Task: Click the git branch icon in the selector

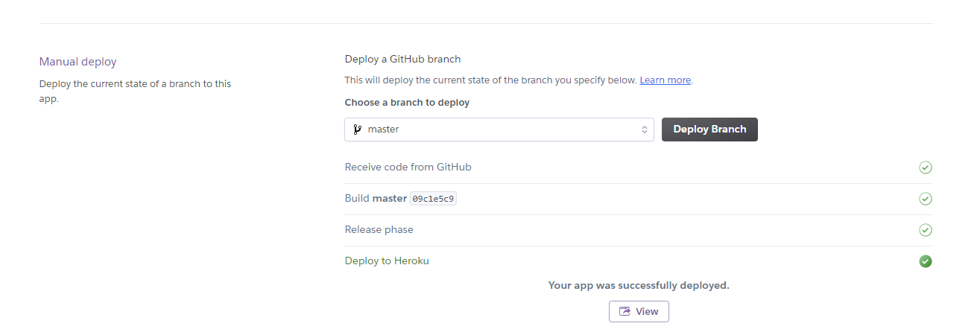Action: point(358,130)
